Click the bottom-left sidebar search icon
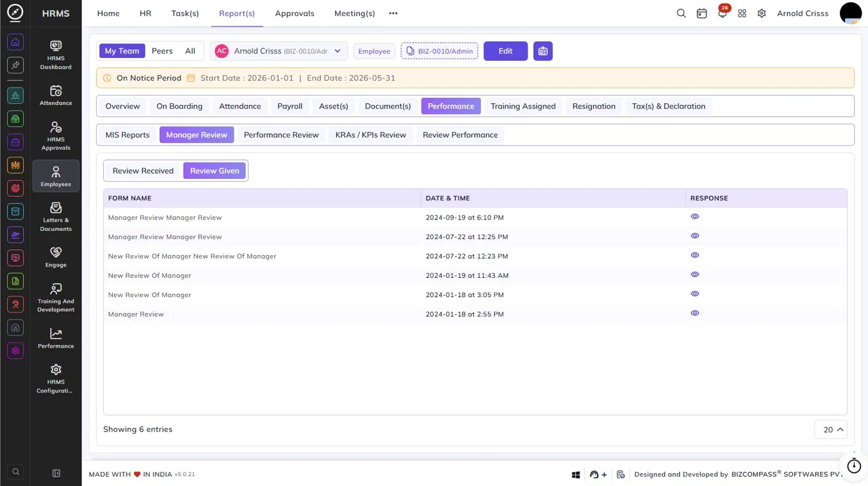The height and width of the screenshot is (486, 868). tap(16, 472)
